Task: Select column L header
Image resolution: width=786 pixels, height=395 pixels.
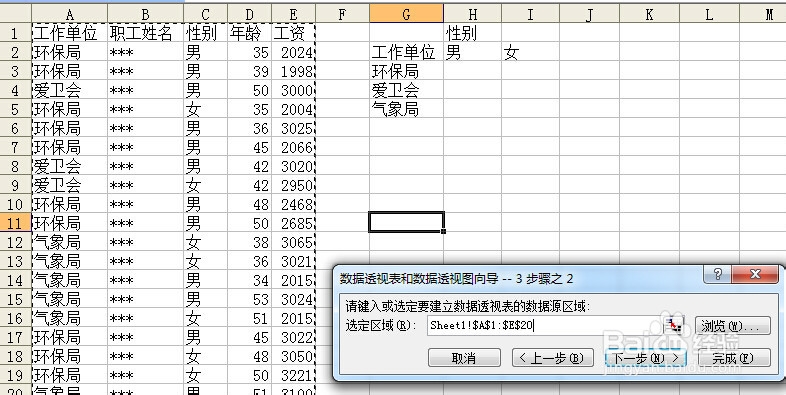Action: [709, 14]
